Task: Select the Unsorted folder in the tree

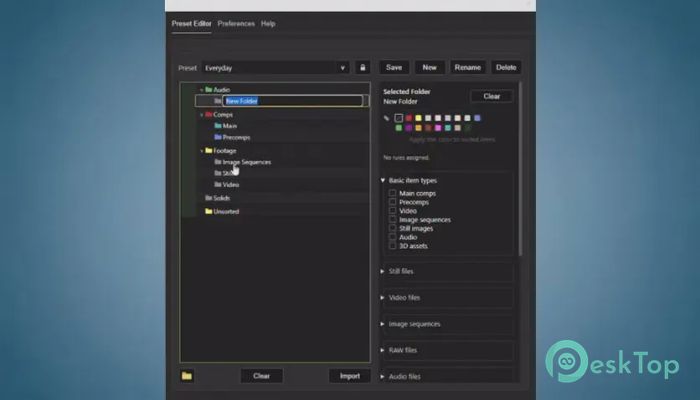Action: (226, 211)
